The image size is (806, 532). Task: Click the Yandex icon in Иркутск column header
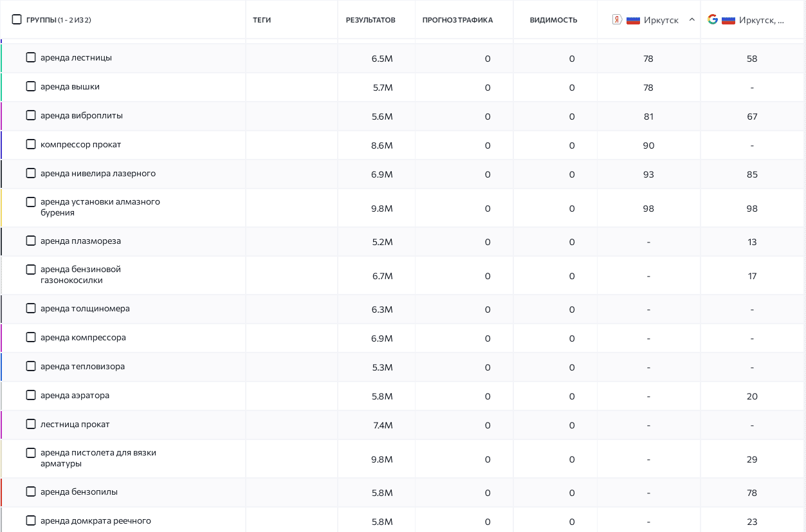(617, 19)
